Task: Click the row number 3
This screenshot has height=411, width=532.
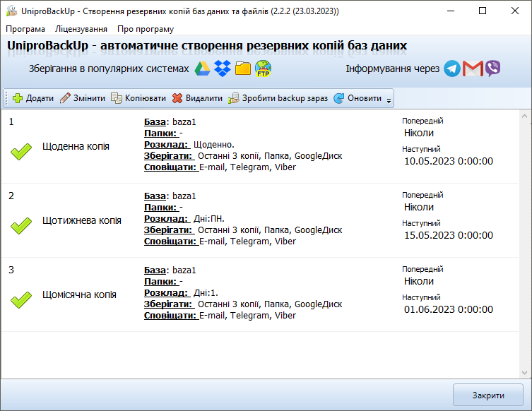Action: [11, 270]
